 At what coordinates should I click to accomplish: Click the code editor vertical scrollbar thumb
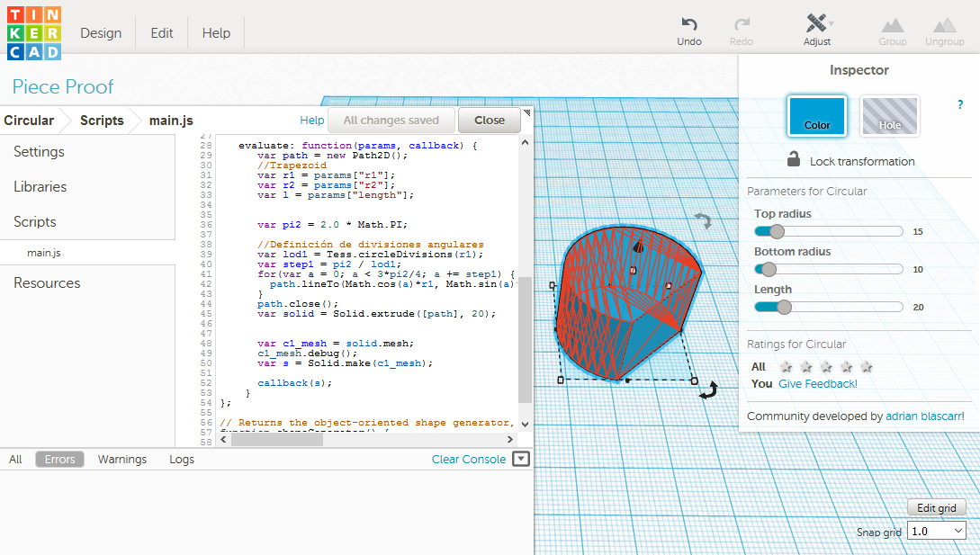pyautogui.click(x=525, y=341)
